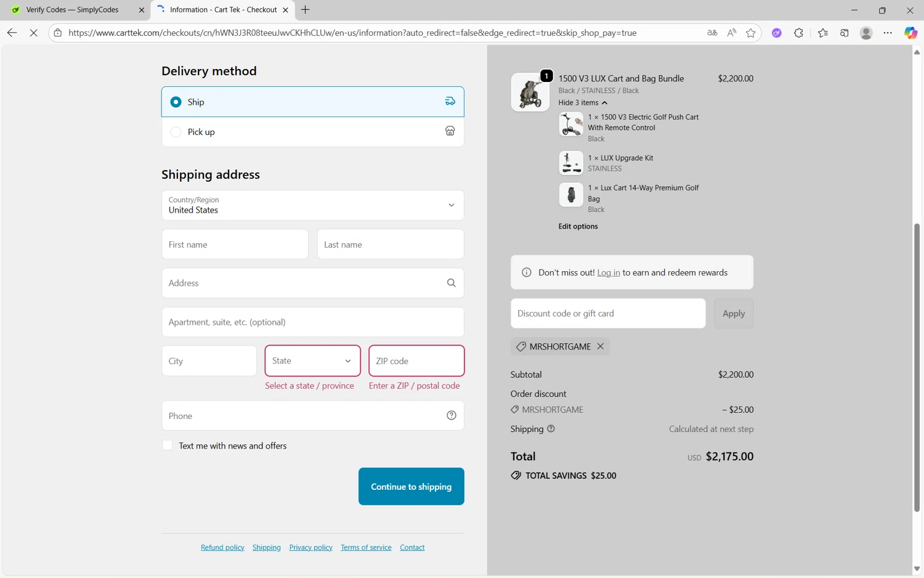
Task: Click the Total Savings tag icon
Action: 516,476
